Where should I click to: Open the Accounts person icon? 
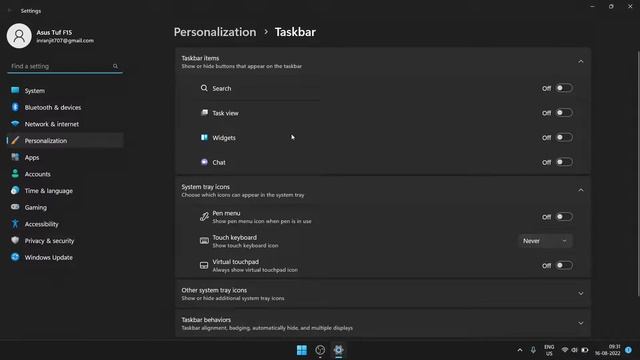pos(15,173)
